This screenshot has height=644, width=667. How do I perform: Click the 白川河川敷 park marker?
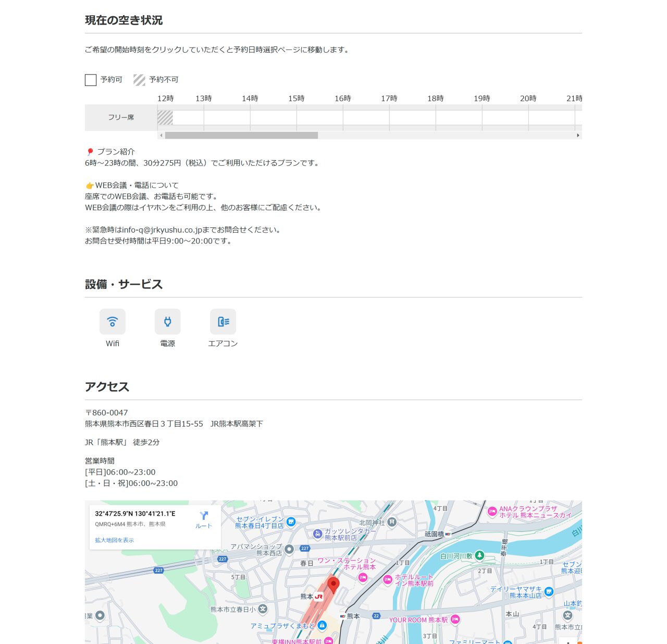click(x=479, y=555)
